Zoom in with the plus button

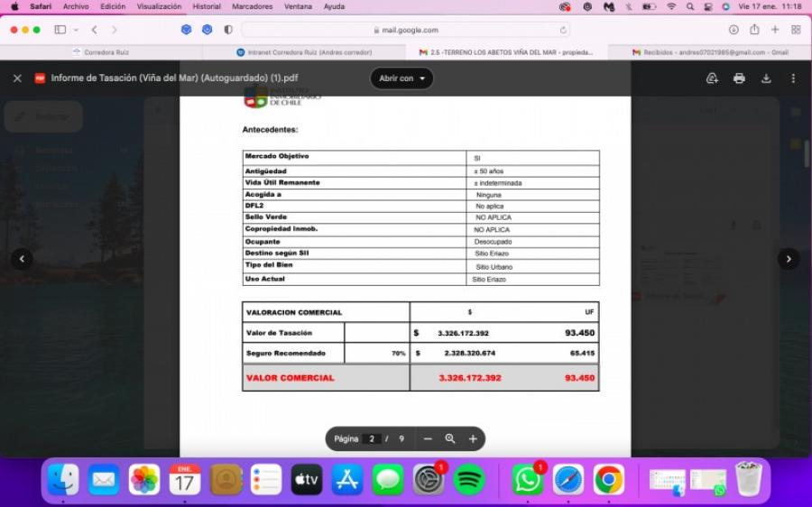tap(473, 439)
